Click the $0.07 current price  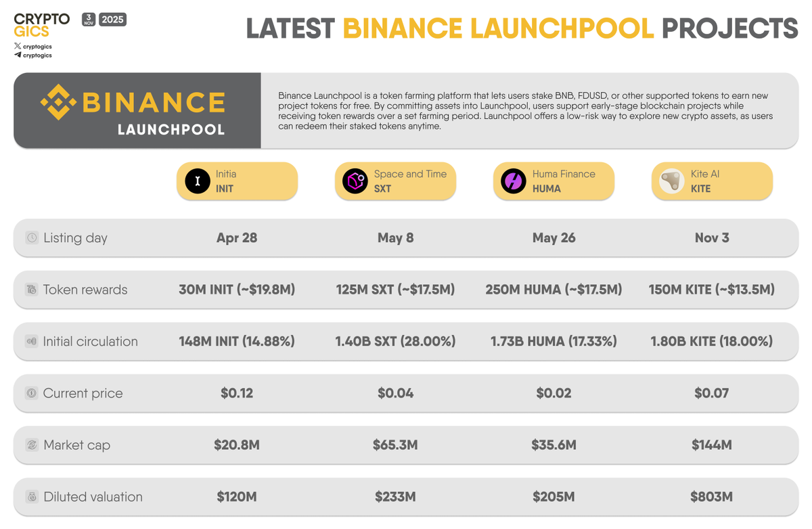point(712,393)
